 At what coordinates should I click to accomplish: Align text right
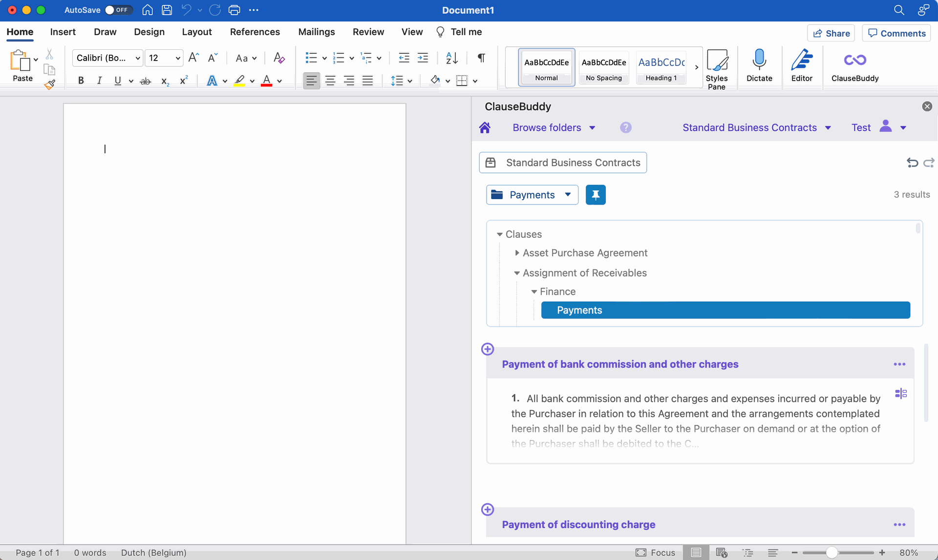[349, 81]
